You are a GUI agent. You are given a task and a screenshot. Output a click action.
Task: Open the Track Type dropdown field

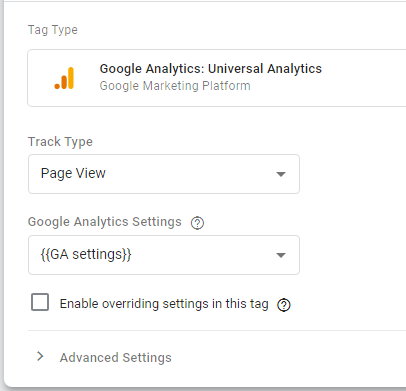164,174
